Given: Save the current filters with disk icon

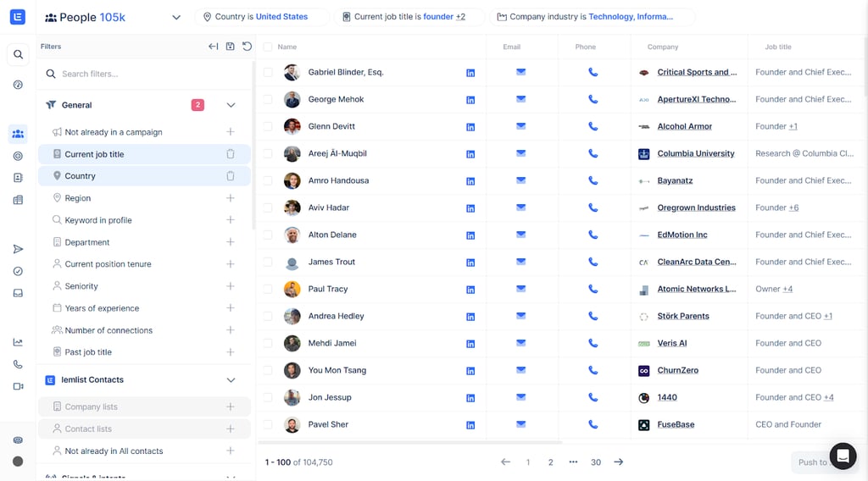Looking at the screenshot, I should pos(231,47).
